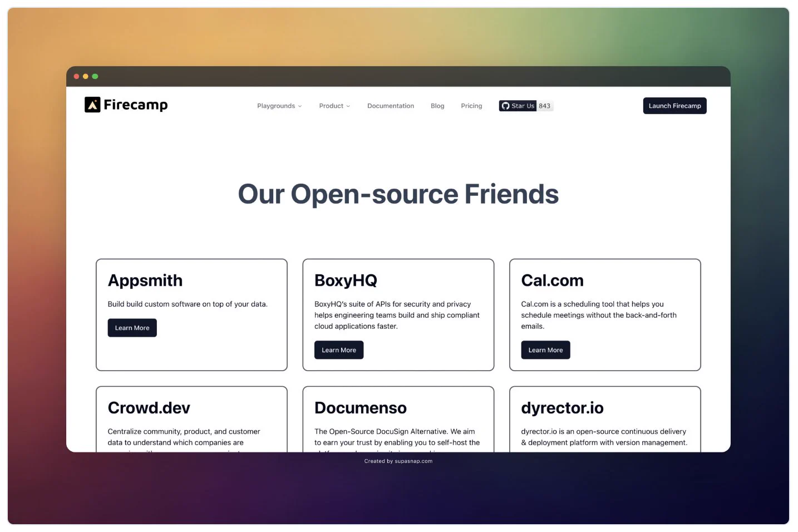
Task: Select the Cal.com card title
Action: (x=552, y=280)
